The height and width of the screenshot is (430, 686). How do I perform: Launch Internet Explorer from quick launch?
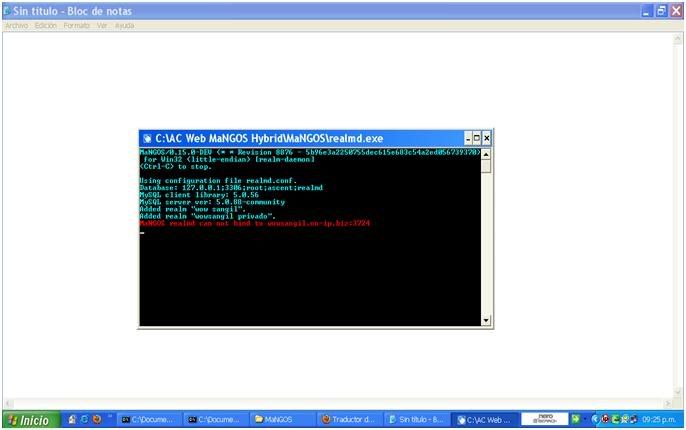coord(84,420)
